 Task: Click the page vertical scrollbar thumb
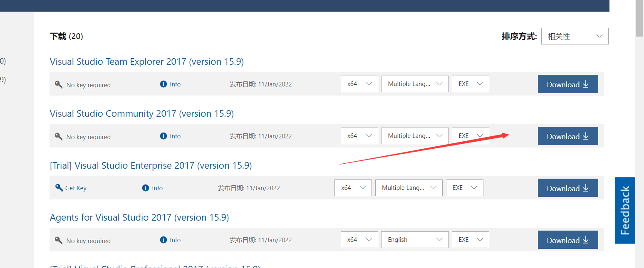coord(640,19)
